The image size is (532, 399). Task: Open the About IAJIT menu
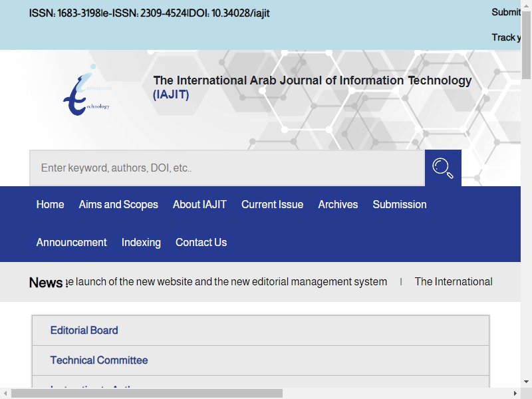point(199,205)
